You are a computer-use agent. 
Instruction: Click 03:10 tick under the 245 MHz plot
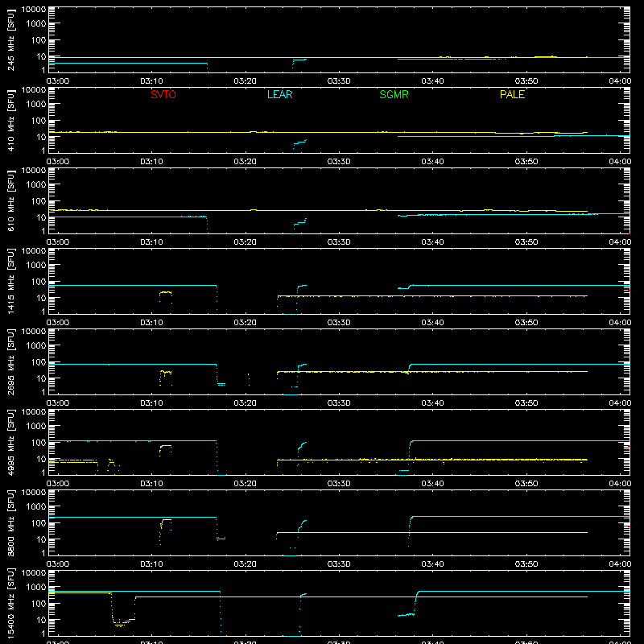pyautogui.click(x=151, y=81)
